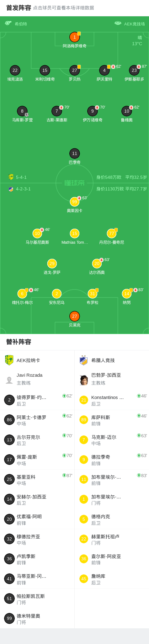The width and height of the screenshot is (149, 644).
Task: Select yellow player 99 奥莱因卡
Action: [x=75, y=202]
